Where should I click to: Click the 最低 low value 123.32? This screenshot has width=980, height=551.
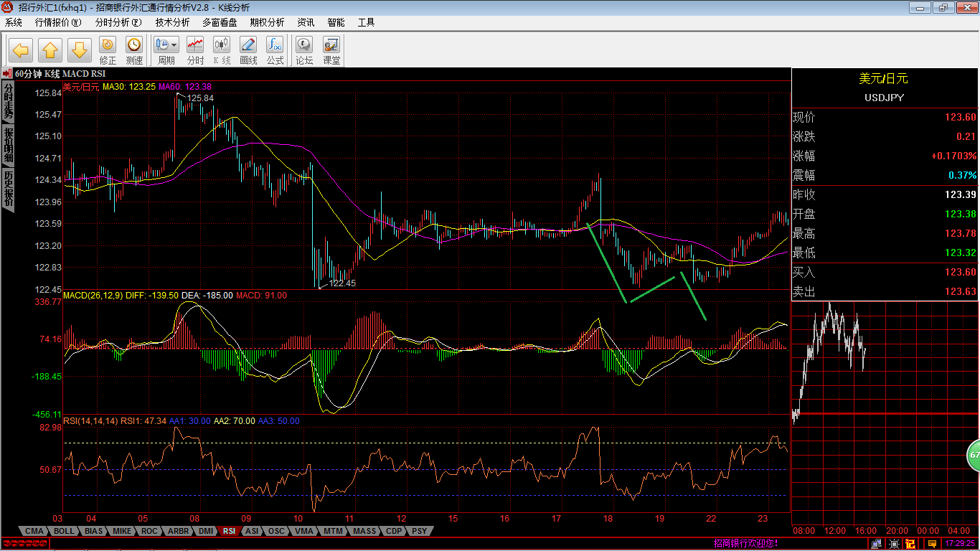pos(960,253)
